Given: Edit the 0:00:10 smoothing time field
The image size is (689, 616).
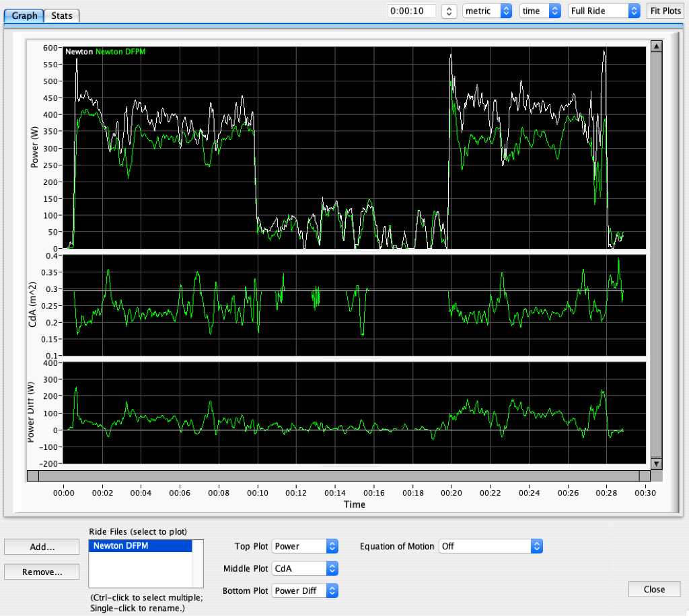Looking at the screenshot, I should [411, 11].
